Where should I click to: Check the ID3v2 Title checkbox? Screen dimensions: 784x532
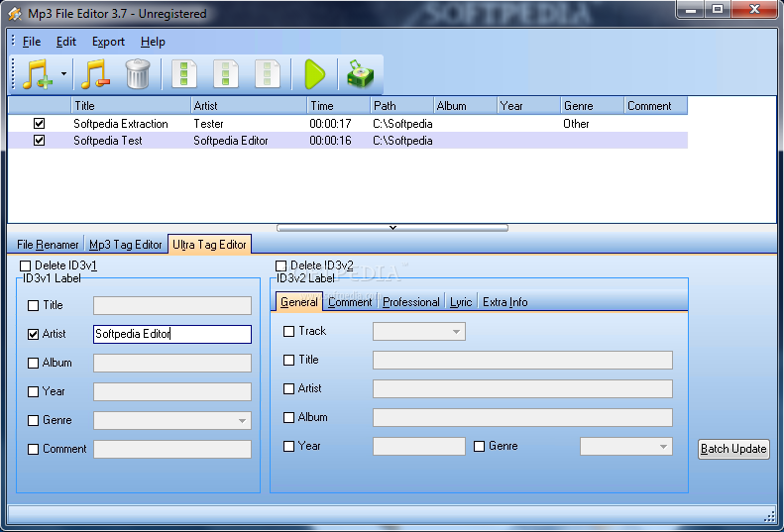coord(289,360)
